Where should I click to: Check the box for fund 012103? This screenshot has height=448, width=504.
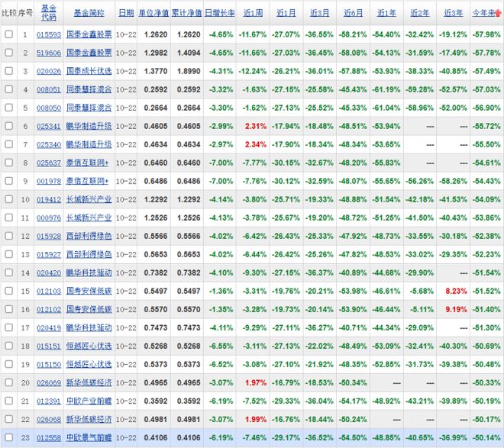point(9,291)
